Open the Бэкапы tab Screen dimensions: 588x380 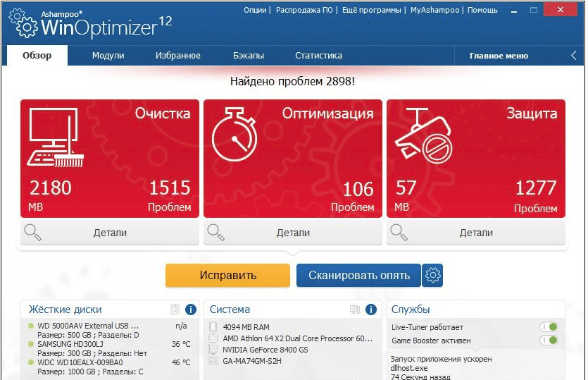pyautogui.click(x=249, y=56)
